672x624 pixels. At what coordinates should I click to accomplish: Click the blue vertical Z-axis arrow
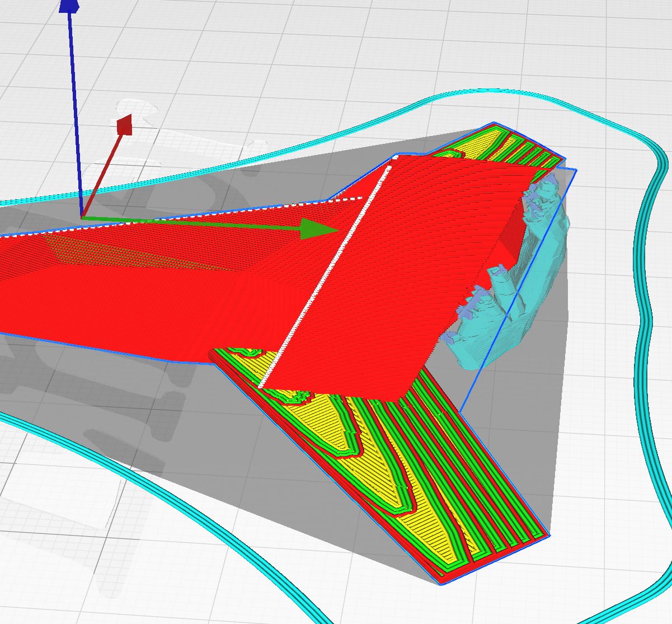click(x=74, y=112)
